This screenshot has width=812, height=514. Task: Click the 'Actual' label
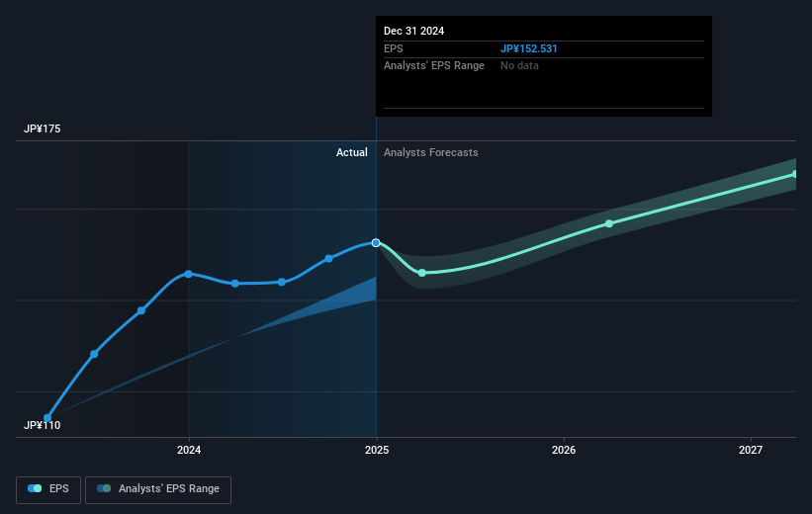tap(352, 152)
